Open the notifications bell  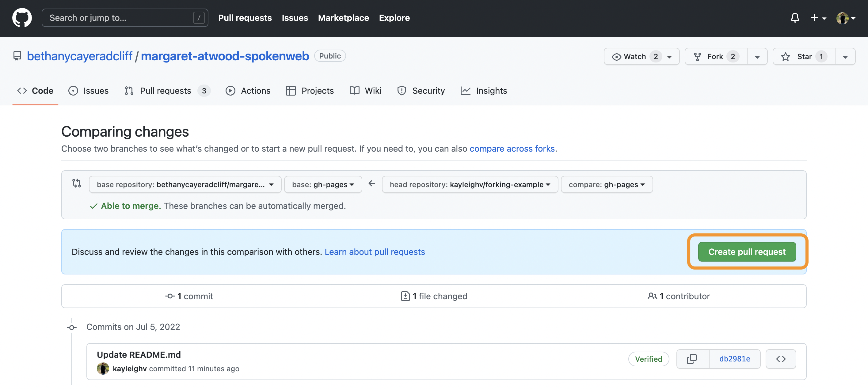click(795, 18)
